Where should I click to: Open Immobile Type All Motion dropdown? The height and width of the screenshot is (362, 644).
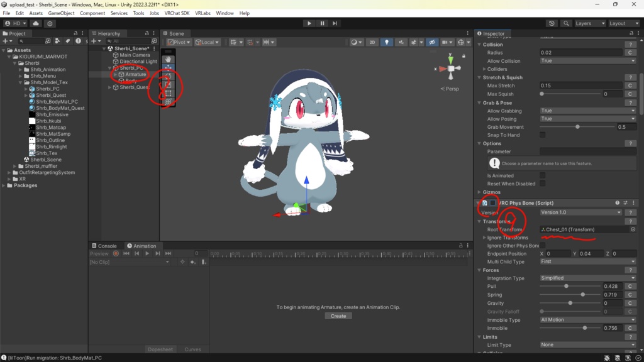[588, 320]
